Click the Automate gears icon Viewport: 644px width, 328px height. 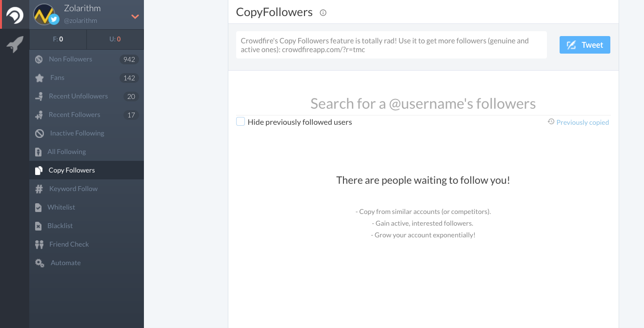[40, 263]
